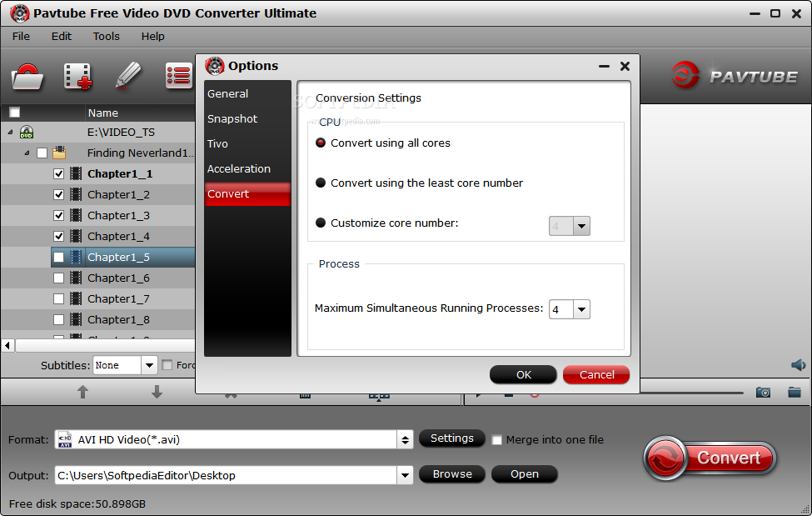Click Open output folder button
This screenshot has height=516, width=812.
(x=525, y=474)
